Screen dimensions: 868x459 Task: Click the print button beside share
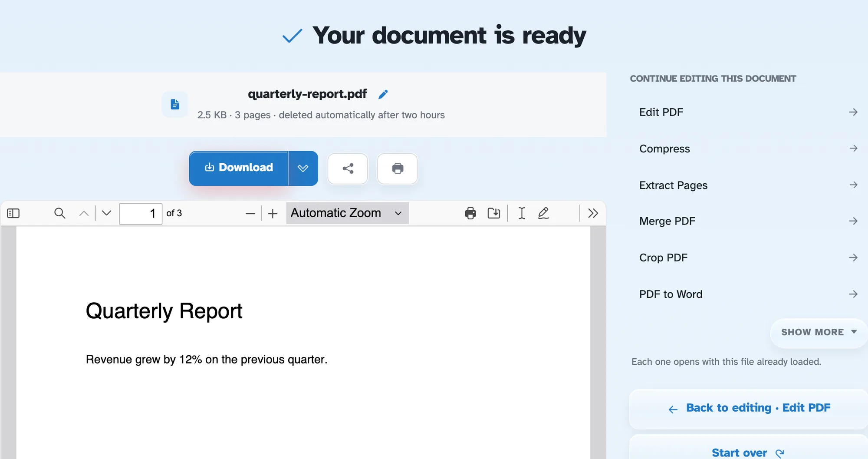[398, 168]
